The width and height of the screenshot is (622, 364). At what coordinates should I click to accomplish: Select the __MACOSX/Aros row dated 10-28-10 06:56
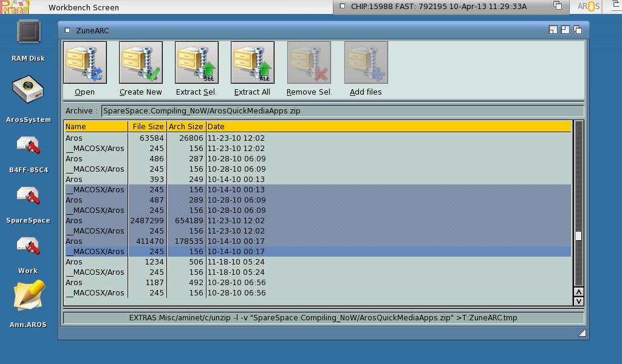tap(318, 292)
